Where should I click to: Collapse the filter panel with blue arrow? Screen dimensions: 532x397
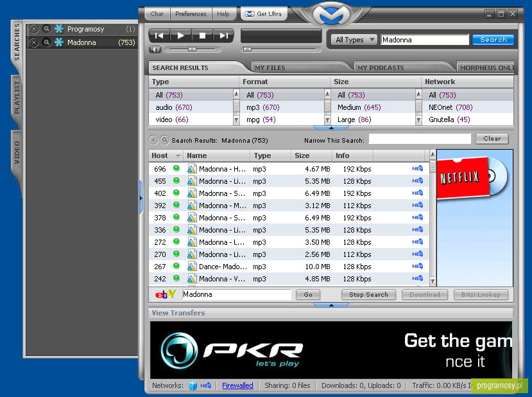click(x=331, y=128)
